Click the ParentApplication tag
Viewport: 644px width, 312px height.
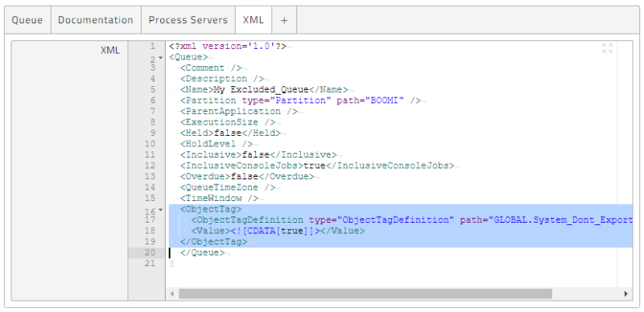[x=238, y=111]
